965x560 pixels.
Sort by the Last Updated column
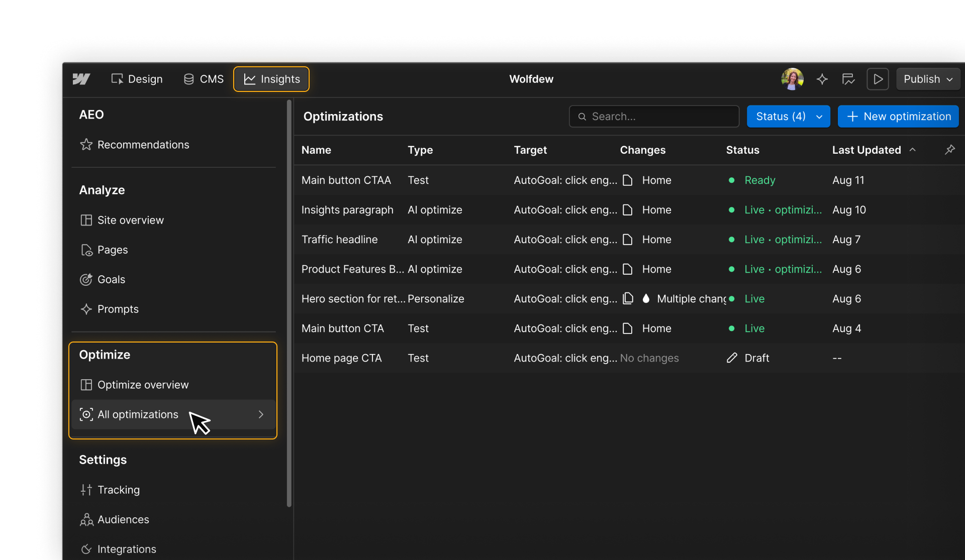(874, 150)
